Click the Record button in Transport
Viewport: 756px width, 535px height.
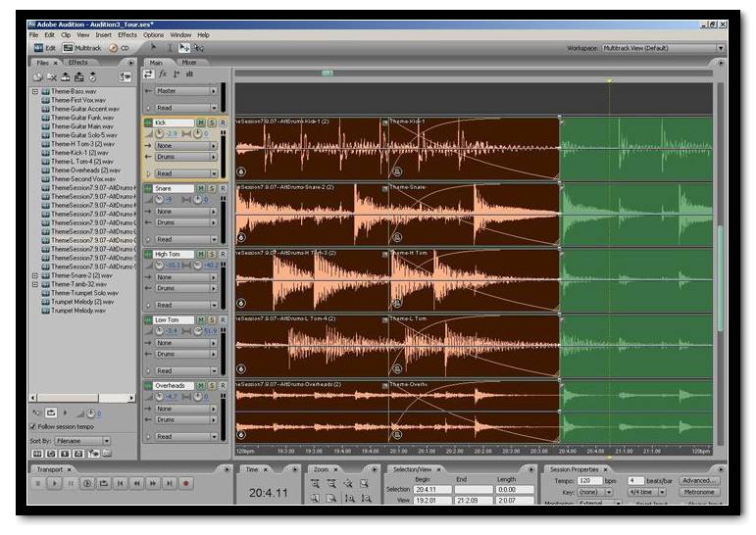pos(186,483)
